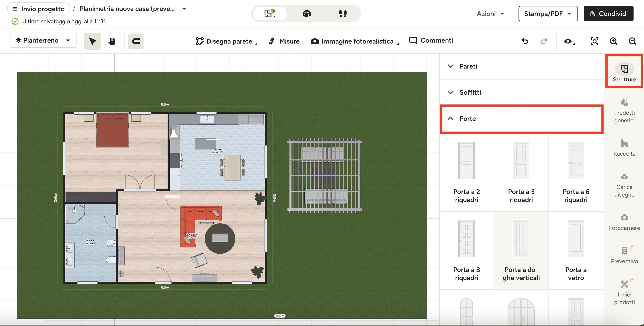Viewport: 644px width, 326px height.
Task: Open the Commenti panel
Action: click(x=431, y=40)
